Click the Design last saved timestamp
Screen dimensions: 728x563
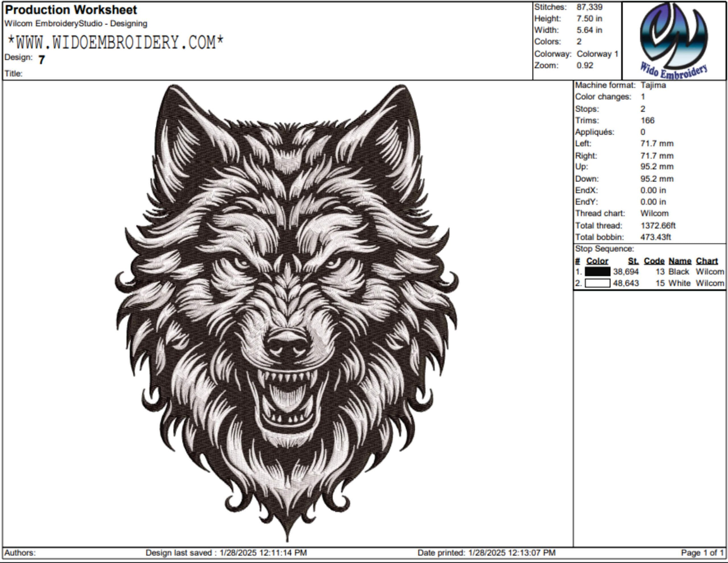coord(226,553)
